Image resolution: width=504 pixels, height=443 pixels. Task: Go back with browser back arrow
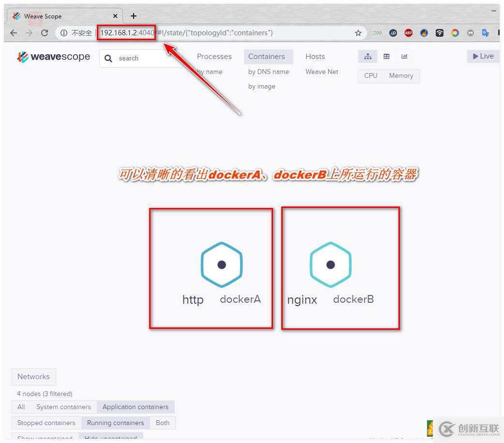click(x=14, y=33)
